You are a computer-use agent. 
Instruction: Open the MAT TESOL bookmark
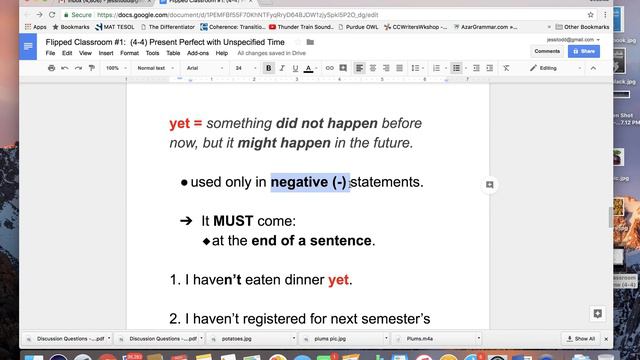click(x=115, y=27)
